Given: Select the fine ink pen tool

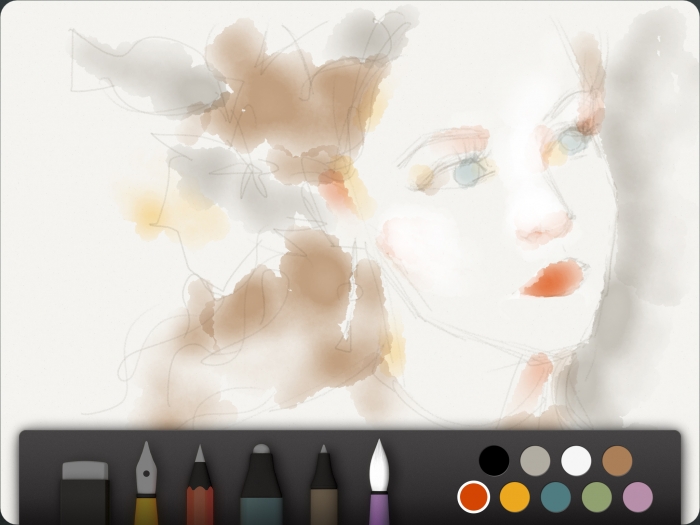Looking at the screenshot, I should (x=323, y=485).
